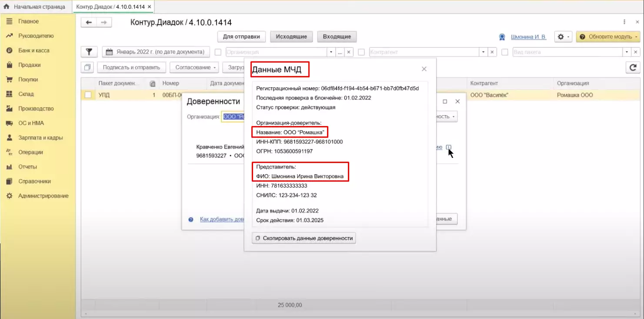Refresh the document list
Image resolution: width=644 pixels, height=319 pixels.
633,67
